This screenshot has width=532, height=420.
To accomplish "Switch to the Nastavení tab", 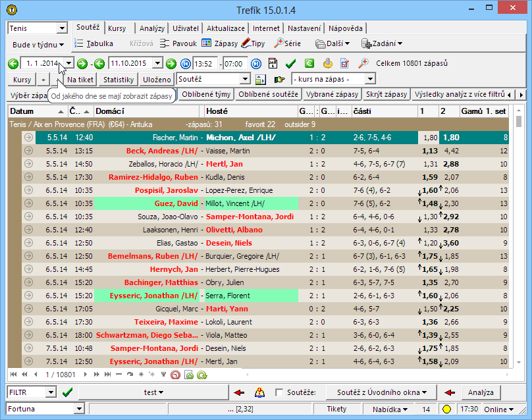I will tap(304, 29).
